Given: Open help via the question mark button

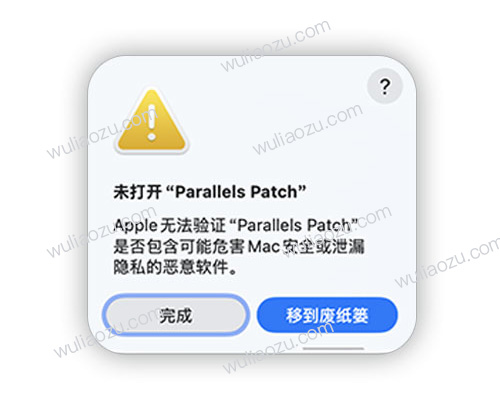Looking at the screenshot, I should [x=385, y=86].
